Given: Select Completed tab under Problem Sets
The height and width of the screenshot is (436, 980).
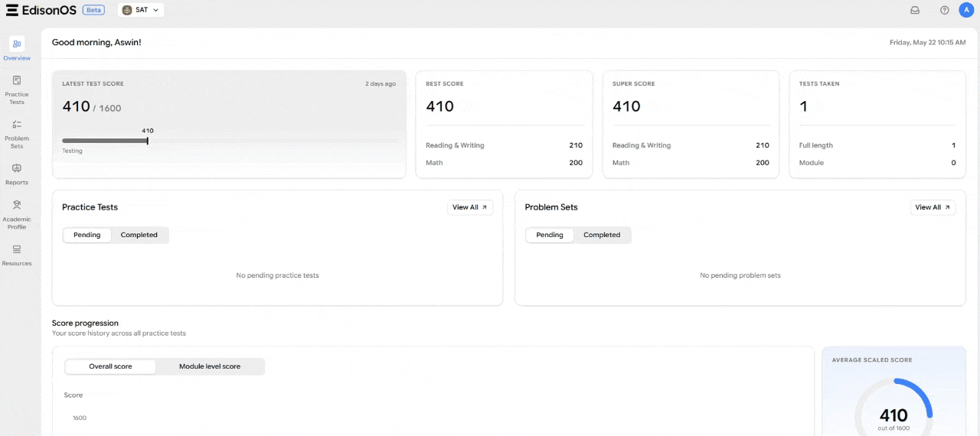Looking at the screenshot, I should 602,235.
